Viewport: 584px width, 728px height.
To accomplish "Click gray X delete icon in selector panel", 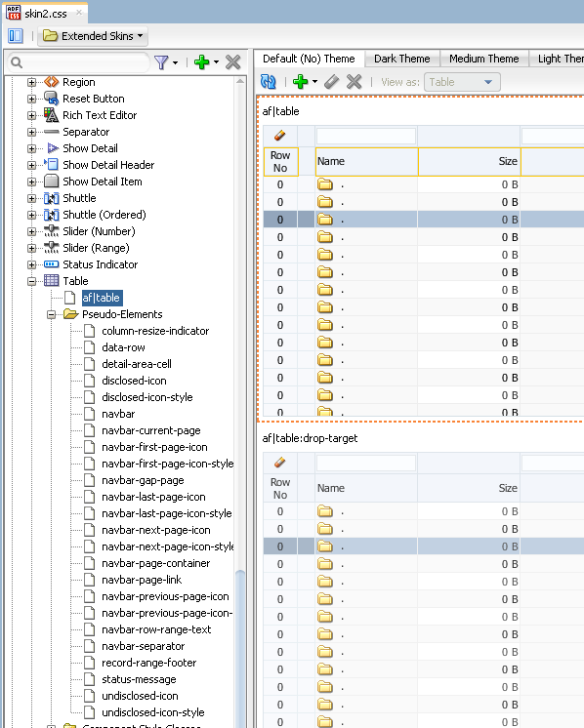I will pyautogui.click(x=232, y=62).
